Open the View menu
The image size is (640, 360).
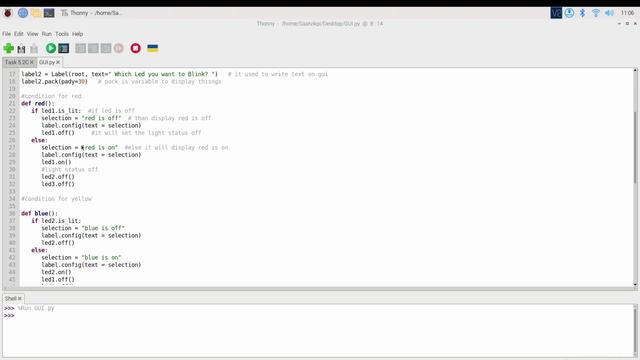tap(32, 34)
